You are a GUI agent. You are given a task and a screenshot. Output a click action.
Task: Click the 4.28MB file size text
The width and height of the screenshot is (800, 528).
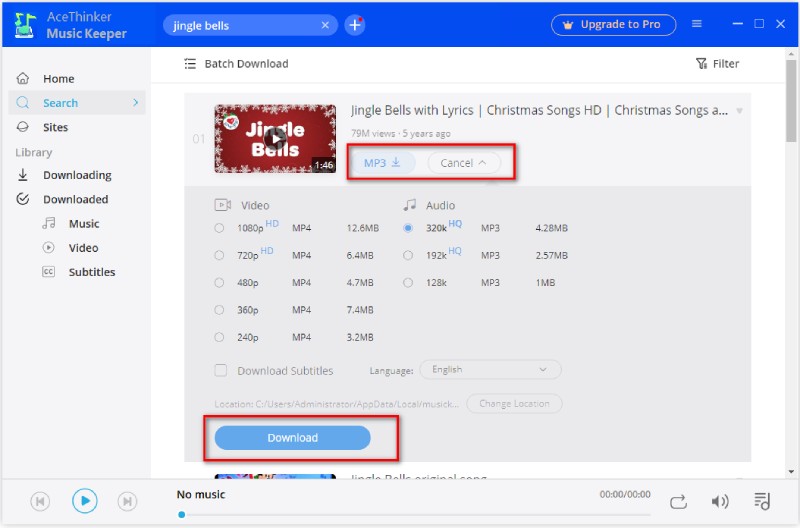coord(551,228)
